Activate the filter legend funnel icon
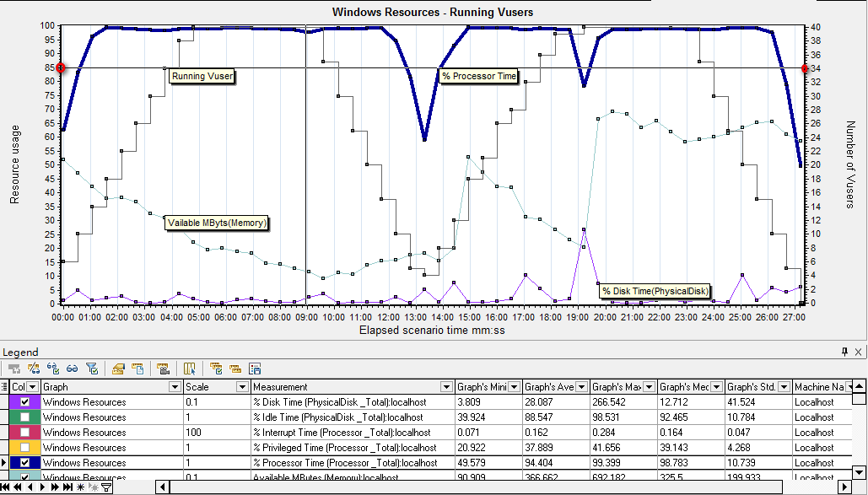The image size is (868, 495). [x=91, y=368]
